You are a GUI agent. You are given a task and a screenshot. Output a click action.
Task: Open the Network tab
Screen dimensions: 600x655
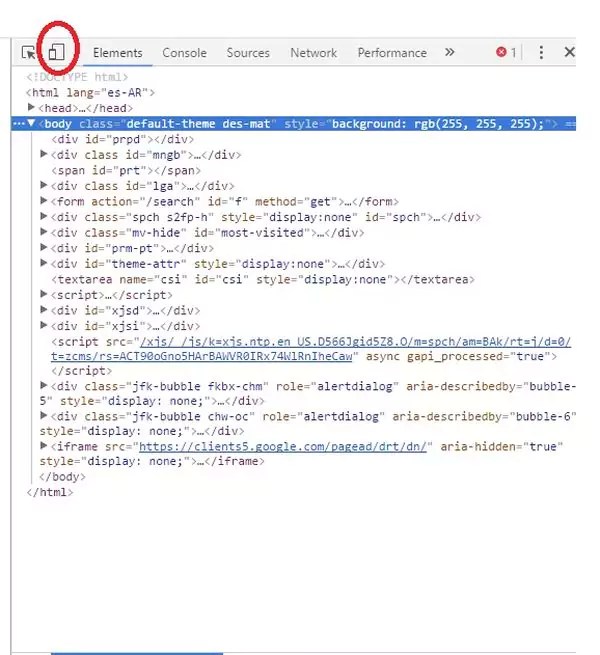(313, 53)
